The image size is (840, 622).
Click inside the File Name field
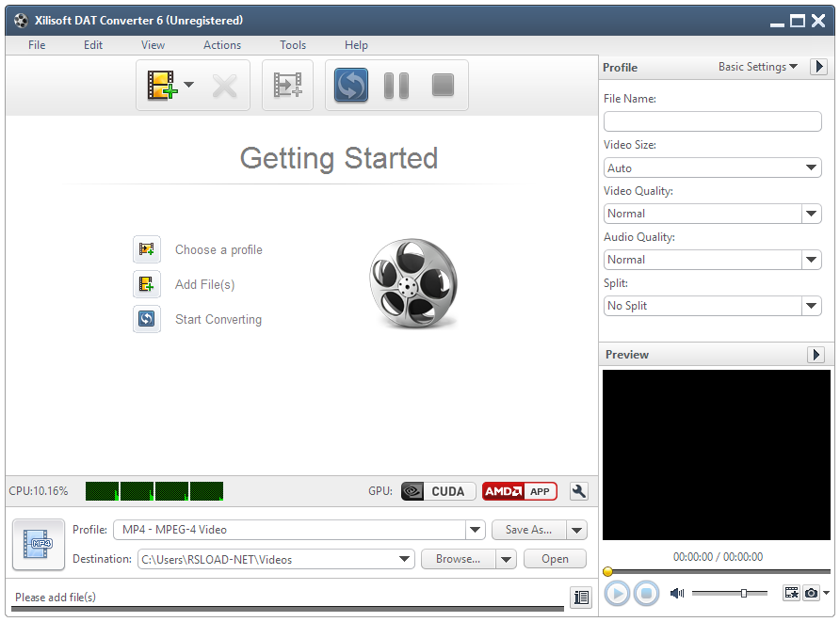point(712,121)
